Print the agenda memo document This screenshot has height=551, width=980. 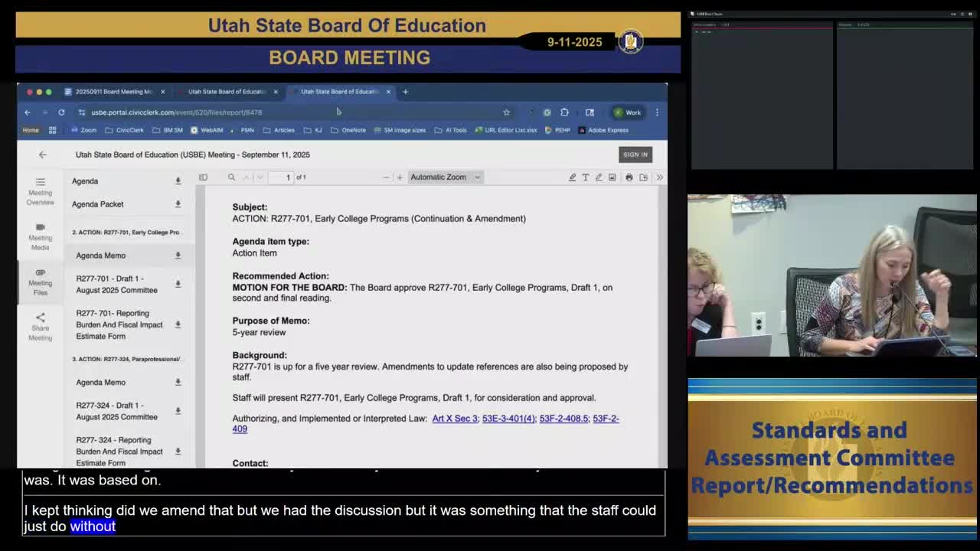tap(629, 177)
